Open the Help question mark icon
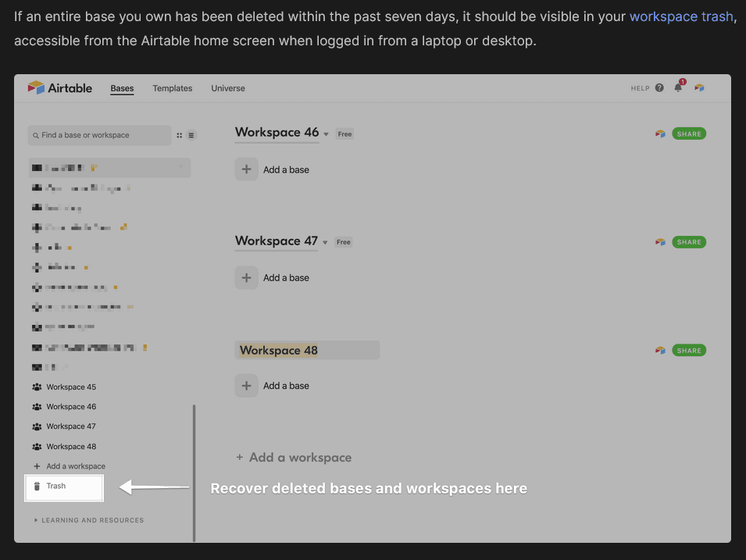Screen dimensions: 746x560 (x=659, y=88)
